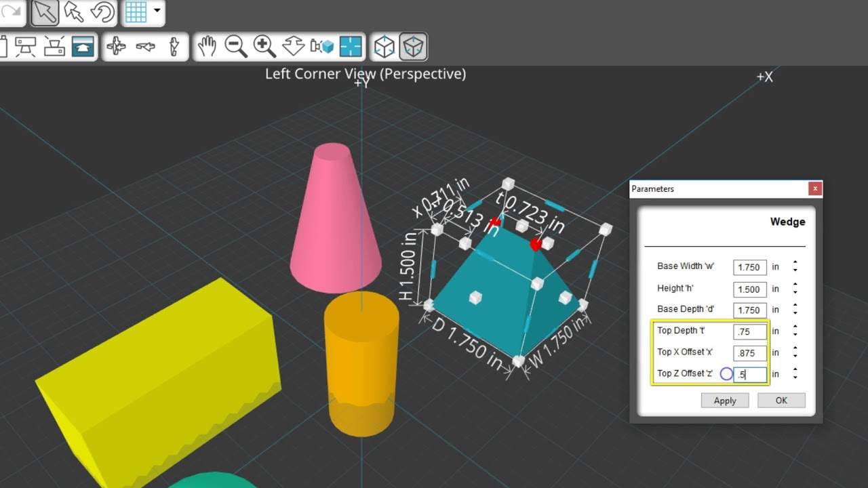The width and height of the screenshot is (868, 488).
Task: Activate the Pan hand tool
Action: coord(207,46)
